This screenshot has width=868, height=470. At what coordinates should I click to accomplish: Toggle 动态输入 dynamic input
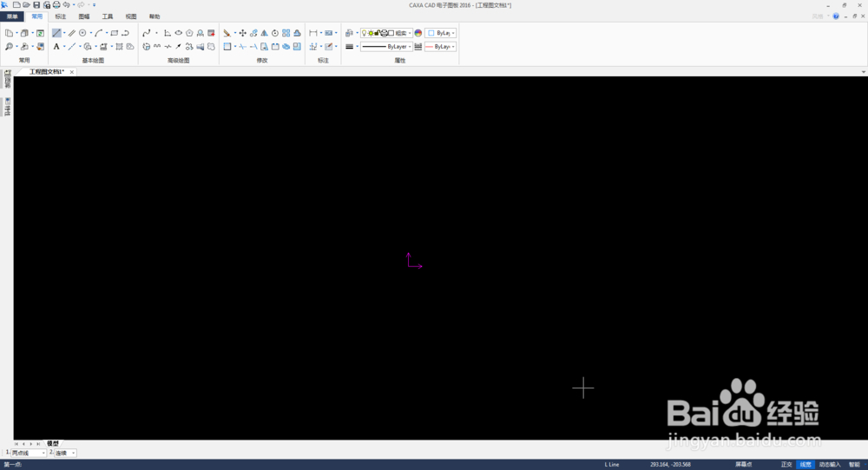[x=830, y=465]
